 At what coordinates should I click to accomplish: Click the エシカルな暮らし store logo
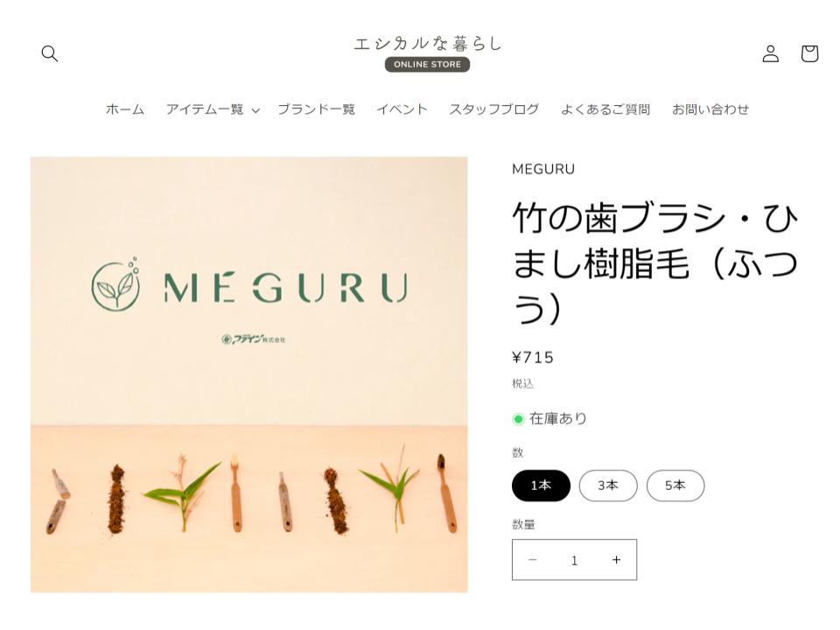pos(428,53)
